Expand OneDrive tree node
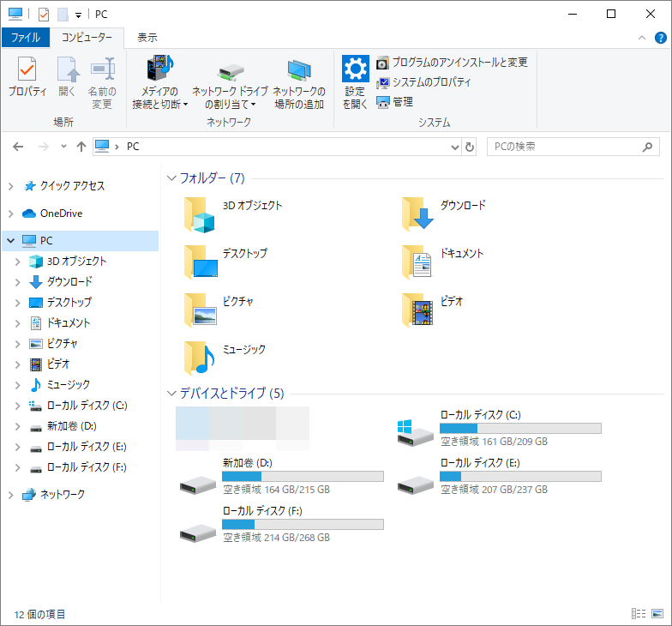This screenshot has height=626, width=672. 11,214
